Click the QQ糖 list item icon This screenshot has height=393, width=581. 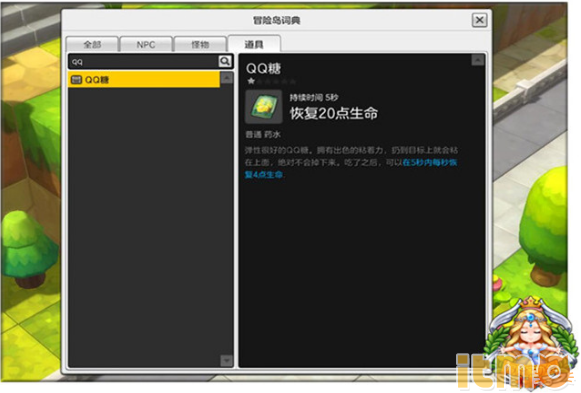[x=76, y=80]
